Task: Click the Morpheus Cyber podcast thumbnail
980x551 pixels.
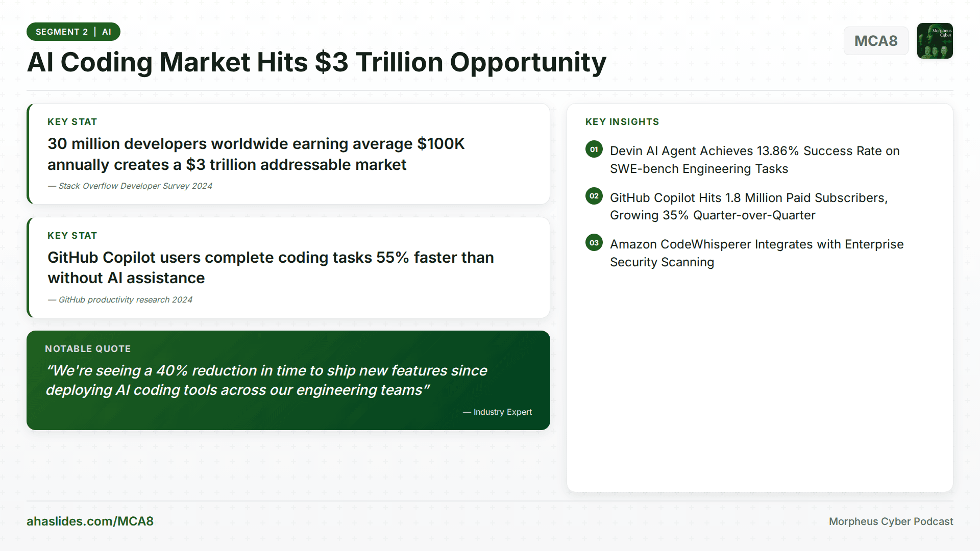Action: click(935, 41)
